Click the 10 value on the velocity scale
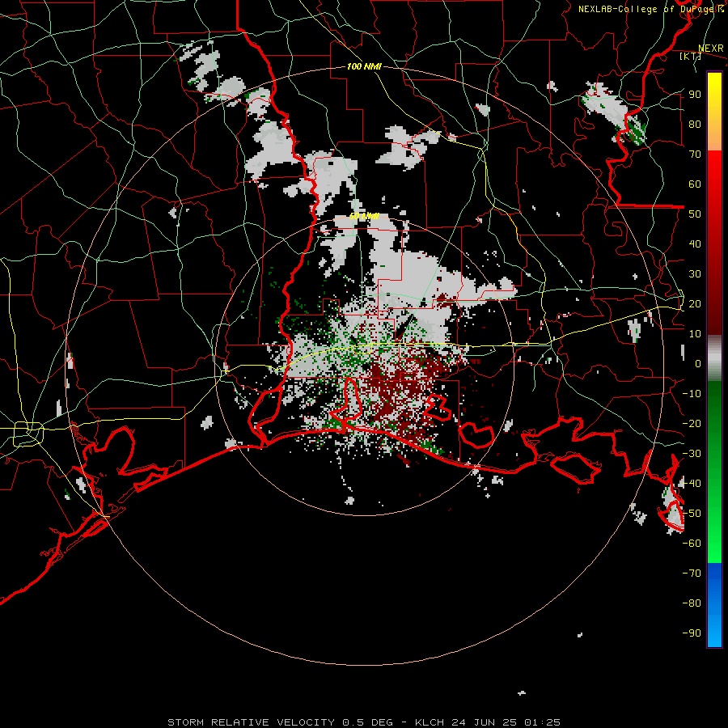Screen dimensions: 728x728 pos(695,333)
